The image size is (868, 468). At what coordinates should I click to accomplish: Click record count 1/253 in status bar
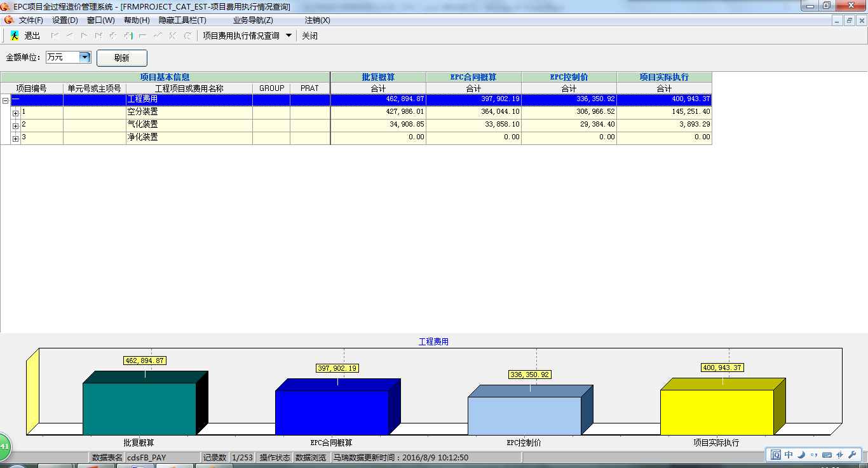tap(242, 457)
